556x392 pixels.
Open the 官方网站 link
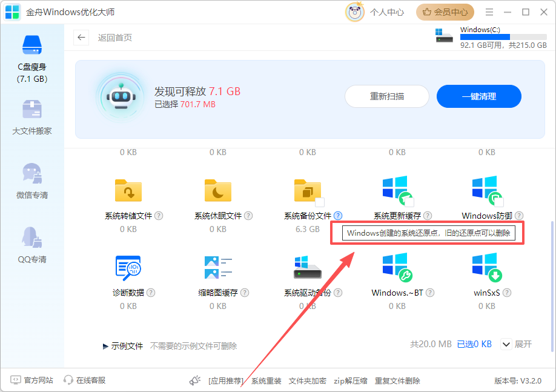pyautogui.click(x=32, y=380)
